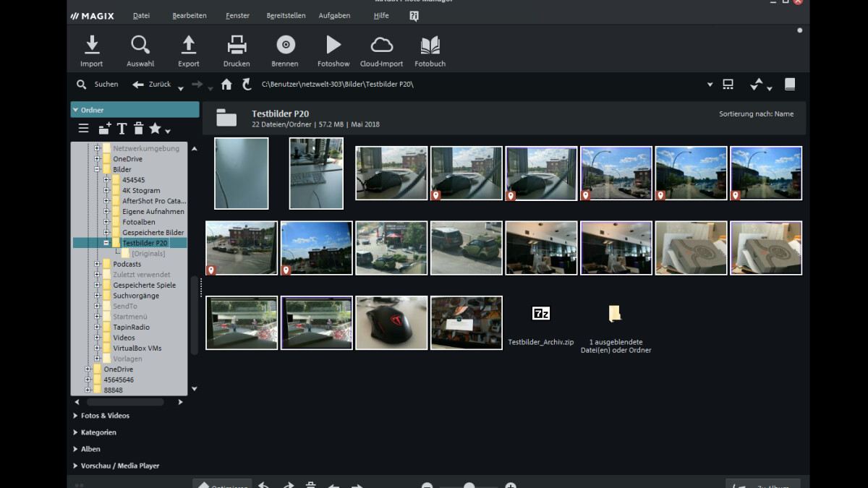Click the hidden files folder icon
This screenshot has height=488, width=868.
(x=615, y=313)
